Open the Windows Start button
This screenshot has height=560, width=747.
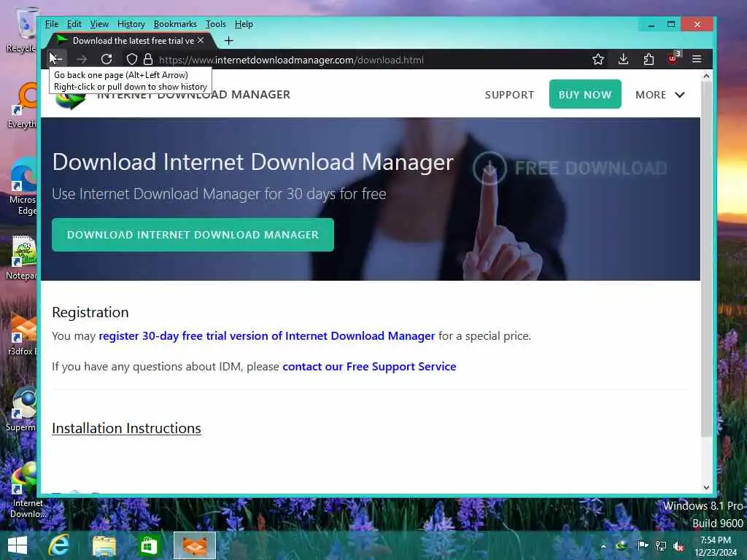click(18, 545)
